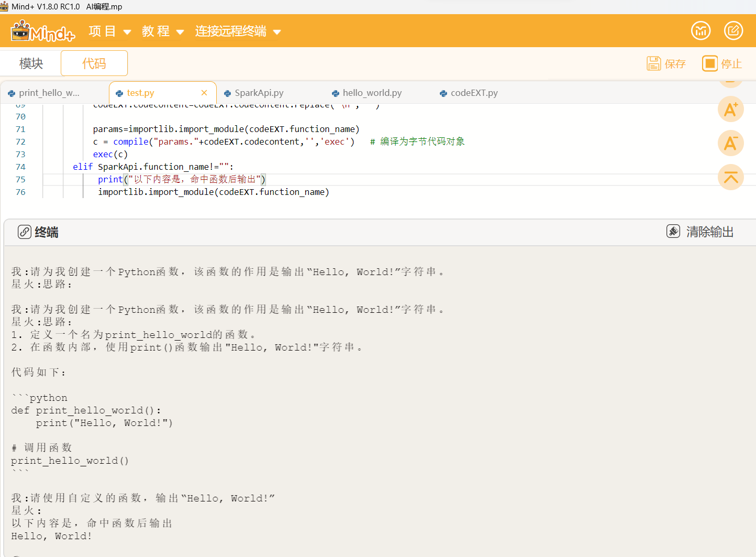This screenshot has width=756, height=557.
Task: Stop the running program with 停止
Action: 722,63
